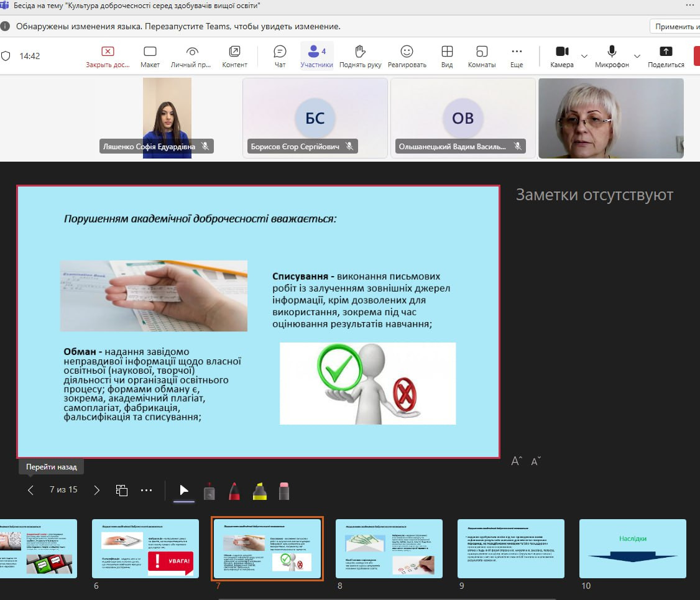Open the Участники participants list

(316, 55)
